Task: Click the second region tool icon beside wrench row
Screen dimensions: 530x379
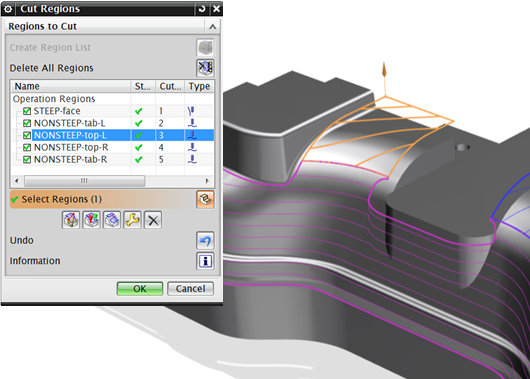Action: [92, 220]
